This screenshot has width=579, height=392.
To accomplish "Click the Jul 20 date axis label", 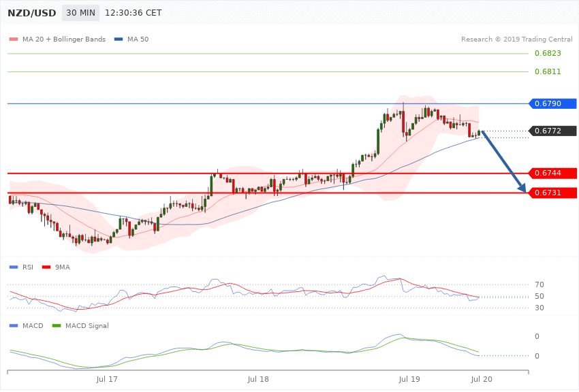I will click(x=482, y=379).
